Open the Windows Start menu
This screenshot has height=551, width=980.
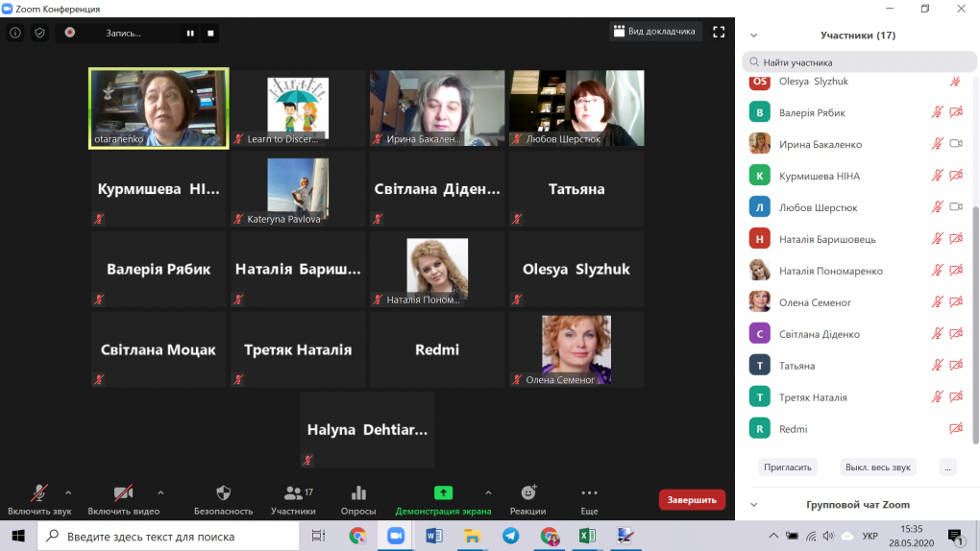click(18, 536)
